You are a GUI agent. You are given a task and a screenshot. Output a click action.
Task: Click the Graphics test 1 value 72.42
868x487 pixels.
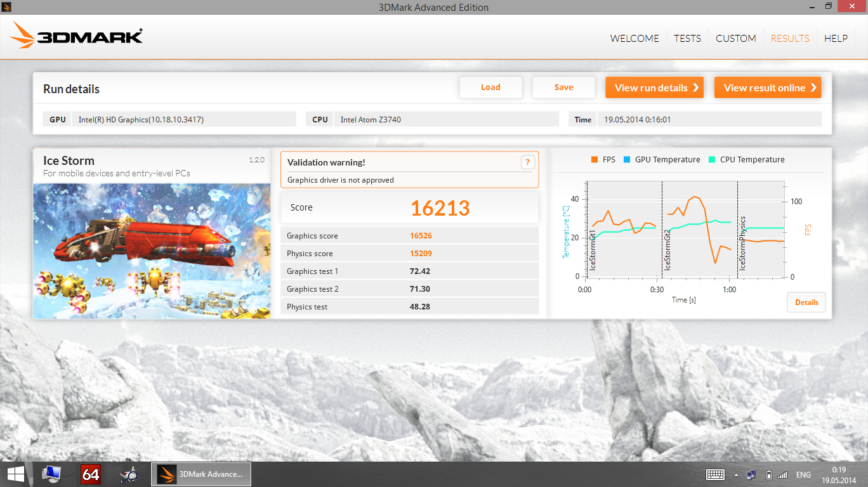(x=420, y=271)
